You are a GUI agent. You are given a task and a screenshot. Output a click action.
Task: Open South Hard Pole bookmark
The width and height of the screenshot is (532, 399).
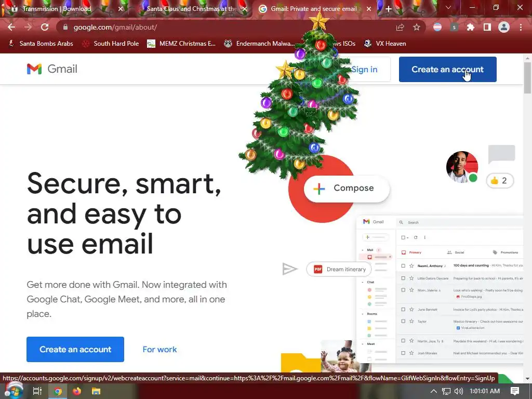111,44
